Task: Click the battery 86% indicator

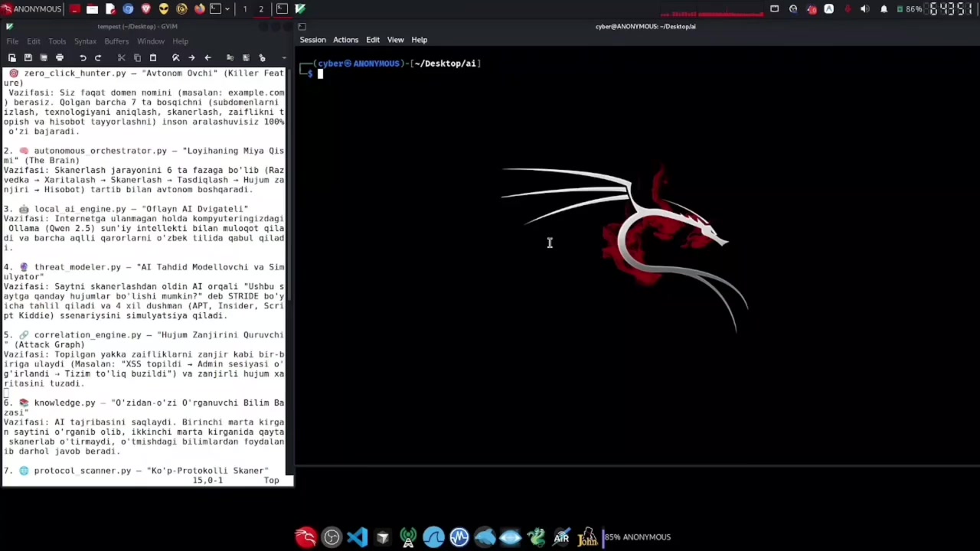Action: pyautogui.click(x=909, y=9)
